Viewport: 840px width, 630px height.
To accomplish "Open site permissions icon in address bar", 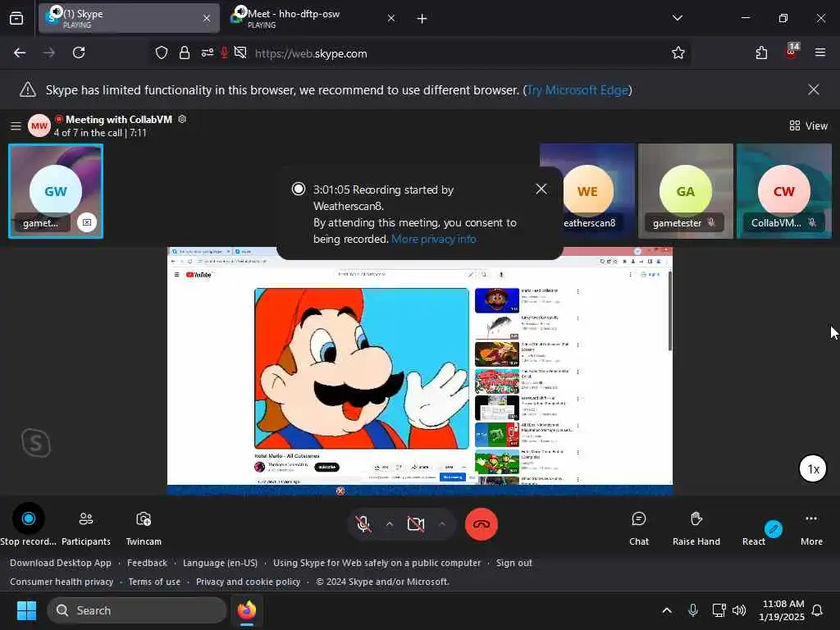I will point(208,52).
